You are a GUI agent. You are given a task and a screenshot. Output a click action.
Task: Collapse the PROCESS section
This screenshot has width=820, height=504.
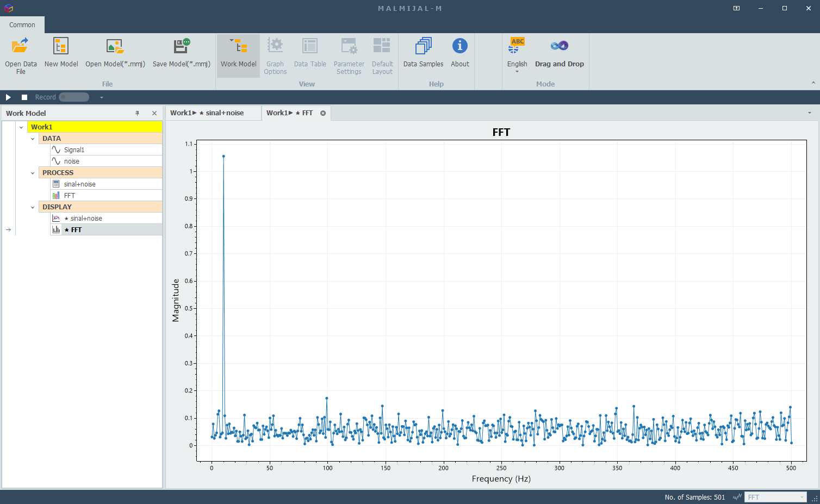tap(33, 173)
